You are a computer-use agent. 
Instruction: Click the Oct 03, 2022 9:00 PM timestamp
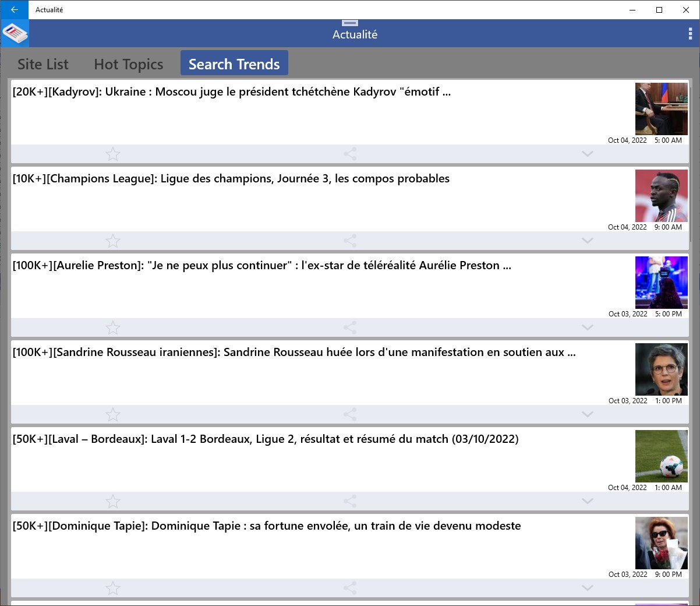pos(645,575)
